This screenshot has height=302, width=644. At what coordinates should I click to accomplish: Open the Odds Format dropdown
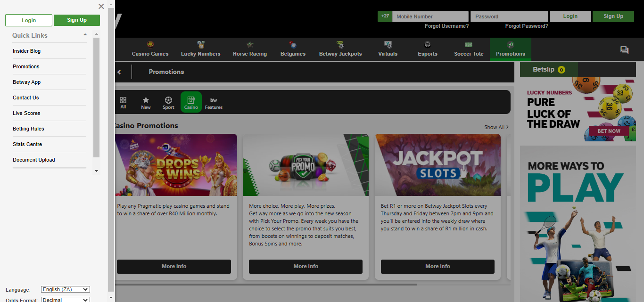click(x=65, y=300)
